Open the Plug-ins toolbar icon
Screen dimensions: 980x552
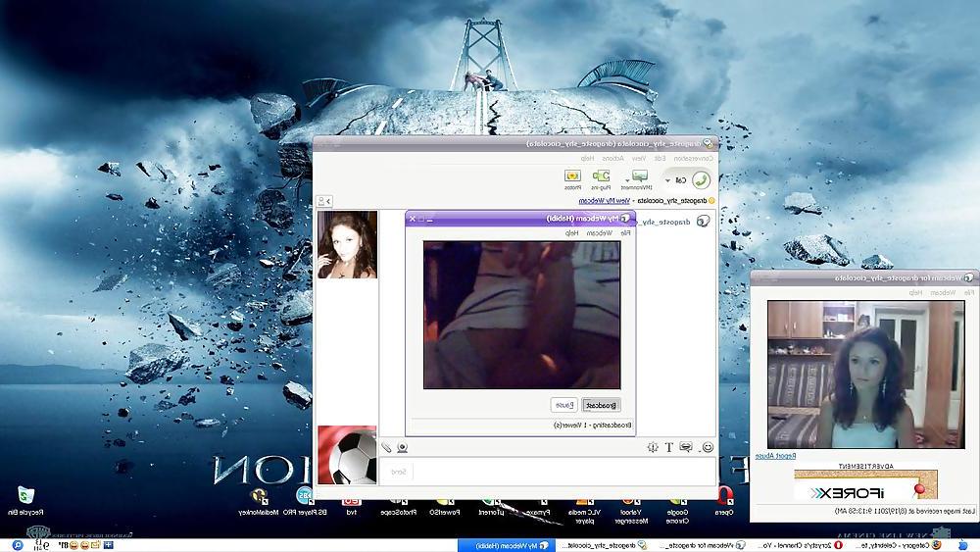pos(602,176)
